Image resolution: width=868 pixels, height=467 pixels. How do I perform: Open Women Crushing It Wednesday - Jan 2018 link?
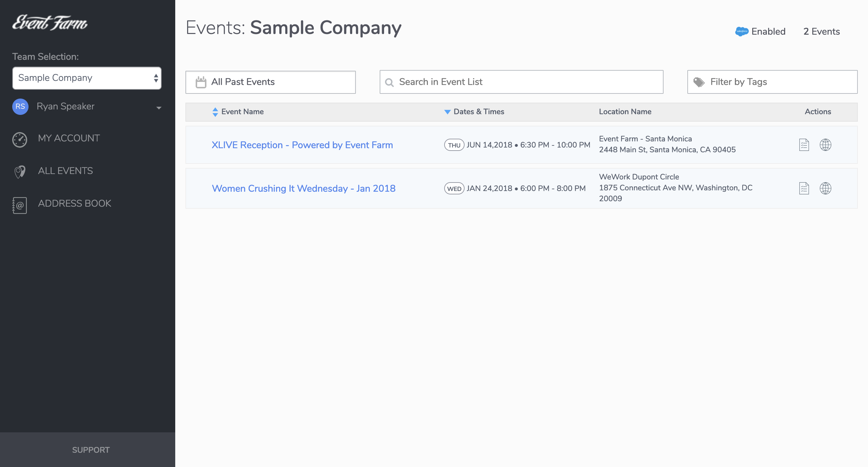[304, 189]
